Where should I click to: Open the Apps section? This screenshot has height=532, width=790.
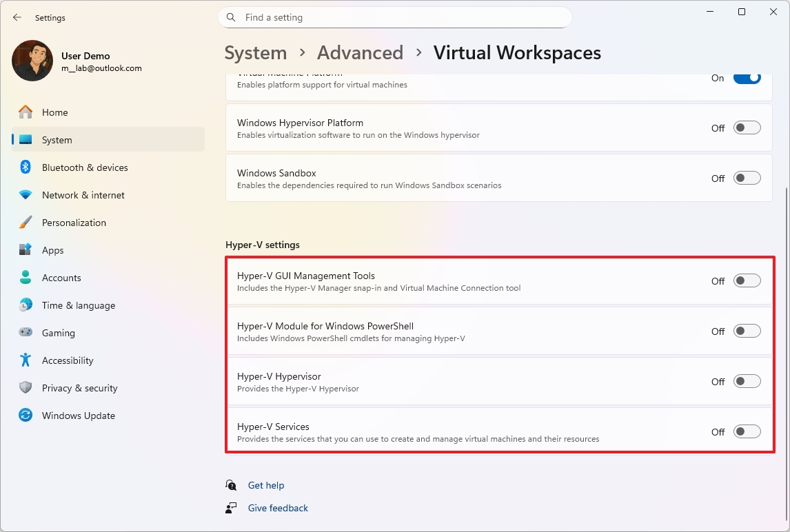pos(53,249)
